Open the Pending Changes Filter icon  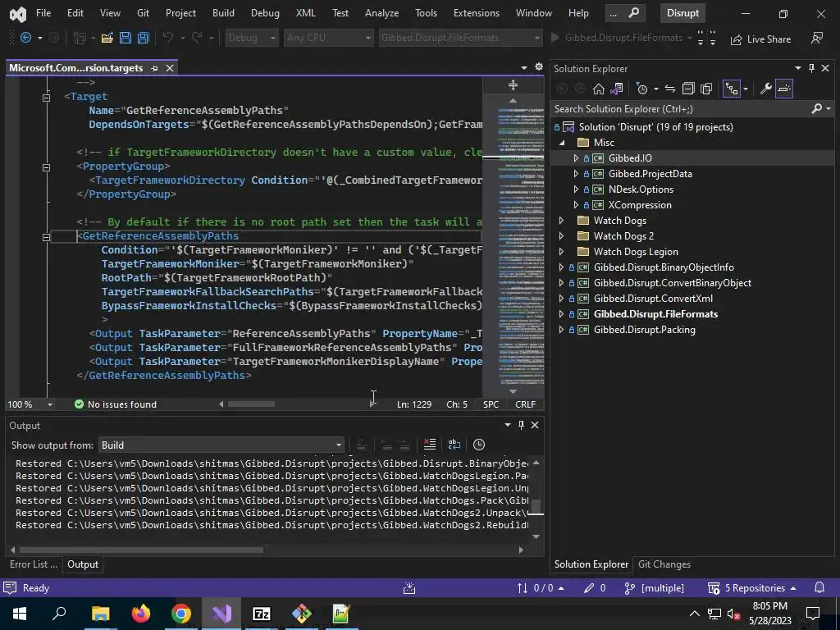642,89
